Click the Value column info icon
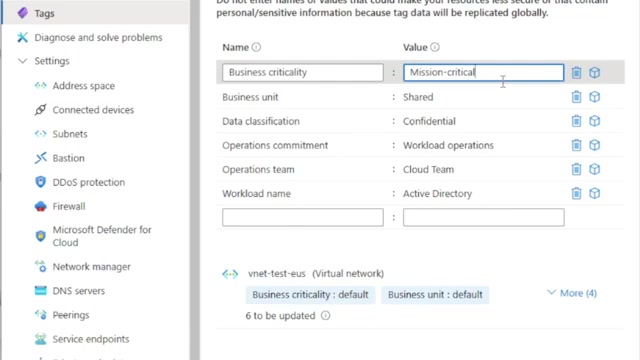Screen dimensions: 640x360 [435, 47]
